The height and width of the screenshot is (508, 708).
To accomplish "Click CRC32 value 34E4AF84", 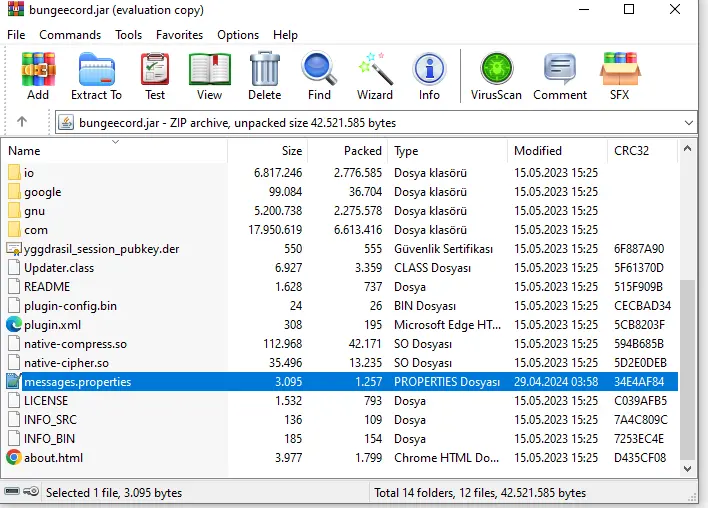I will click(639, 382).
